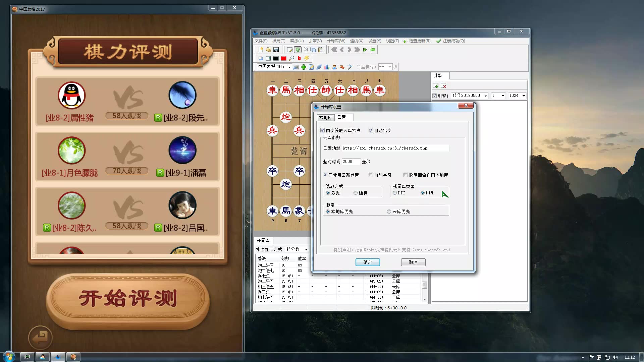Click the 云库地址 URL input field

click(395, 148)
